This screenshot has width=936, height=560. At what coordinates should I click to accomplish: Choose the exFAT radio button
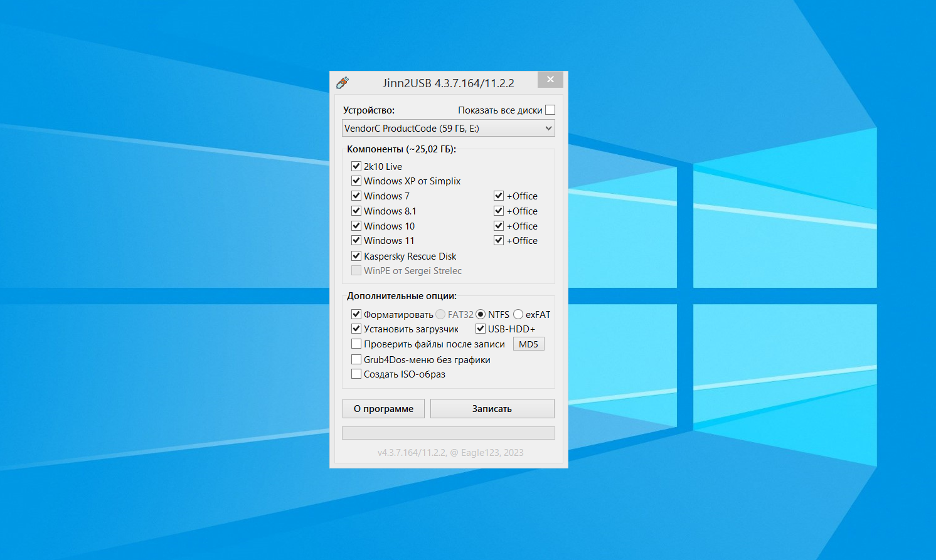point(518,314)
